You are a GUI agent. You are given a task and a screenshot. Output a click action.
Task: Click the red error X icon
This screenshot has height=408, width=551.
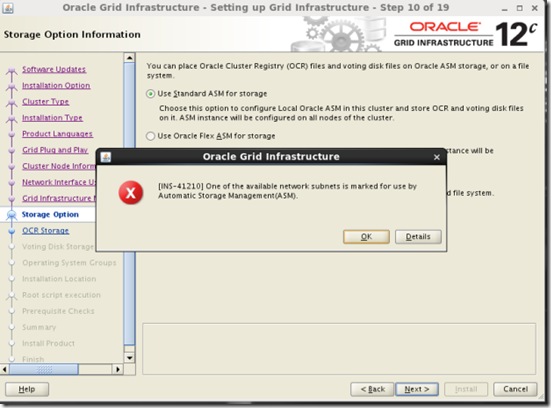pyautogui.click(x=131, y=193)
